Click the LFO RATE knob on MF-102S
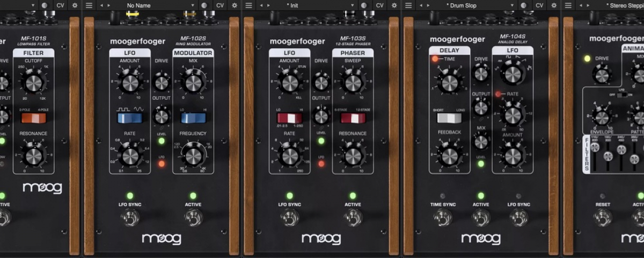644x258 pixels. point(130,156)
